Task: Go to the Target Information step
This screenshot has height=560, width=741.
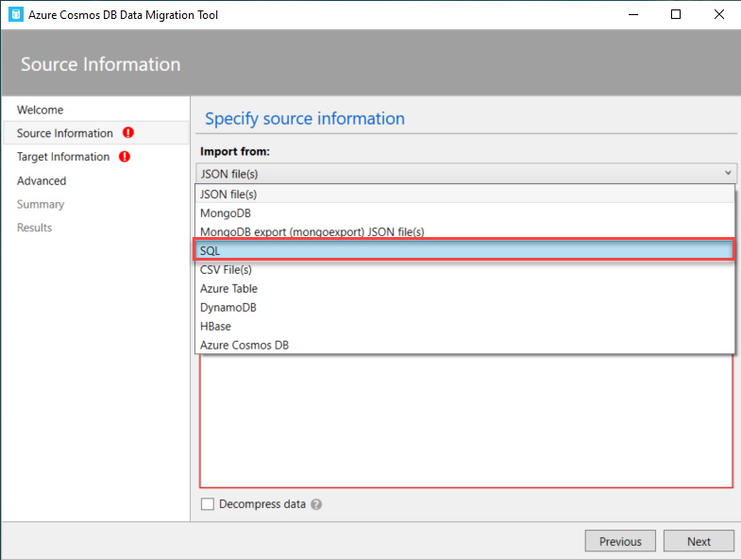Action: (x=63, y=157)
